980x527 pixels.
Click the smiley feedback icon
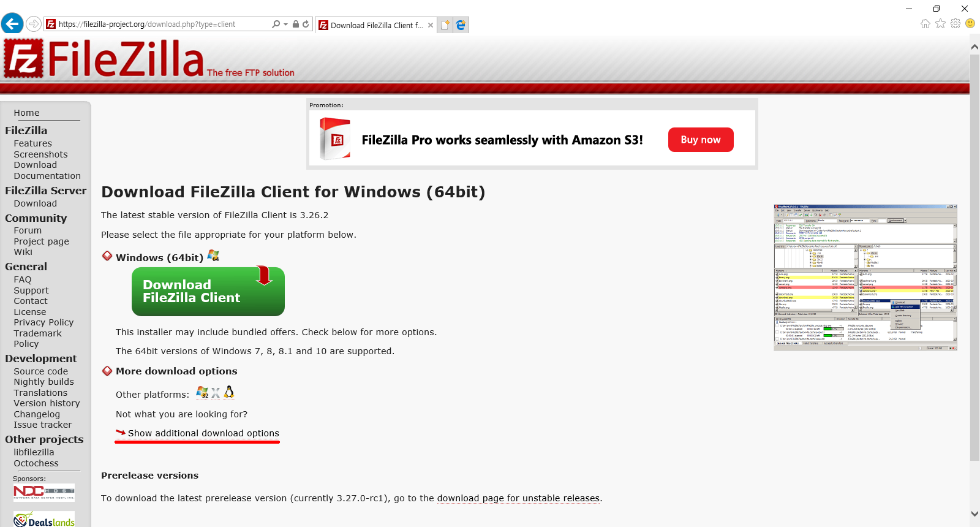(970, 24)
